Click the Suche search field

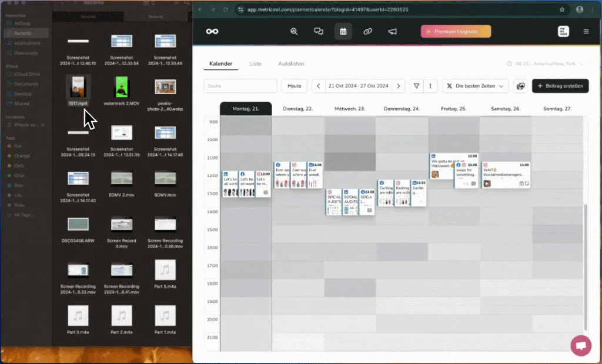240,86
